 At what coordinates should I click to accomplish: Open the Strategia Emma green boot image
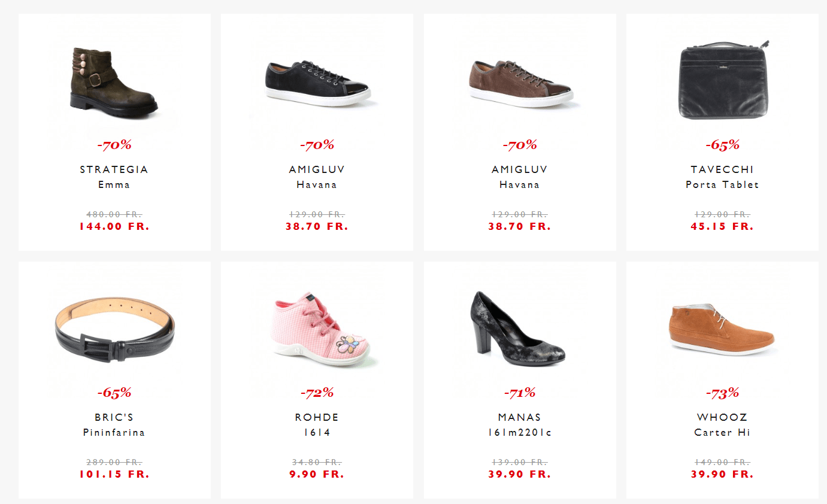coord(114,82)
